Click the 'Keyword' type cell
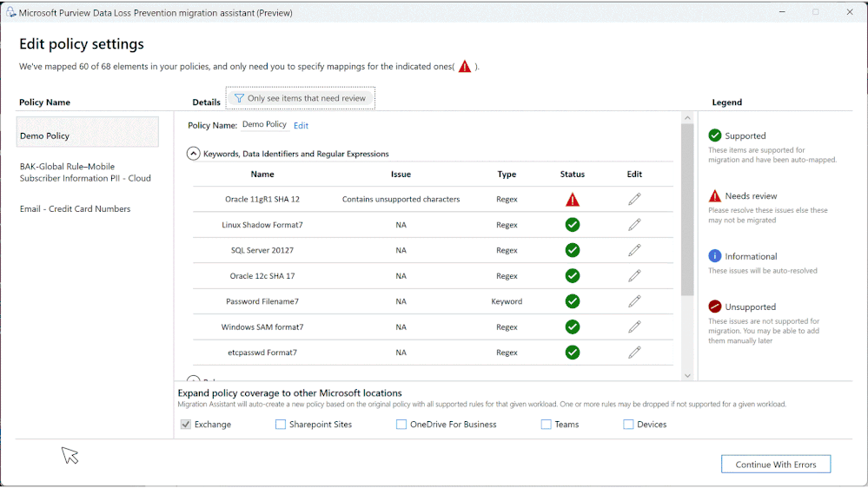This screenshot has width=868, height=488. coord(507,301)
